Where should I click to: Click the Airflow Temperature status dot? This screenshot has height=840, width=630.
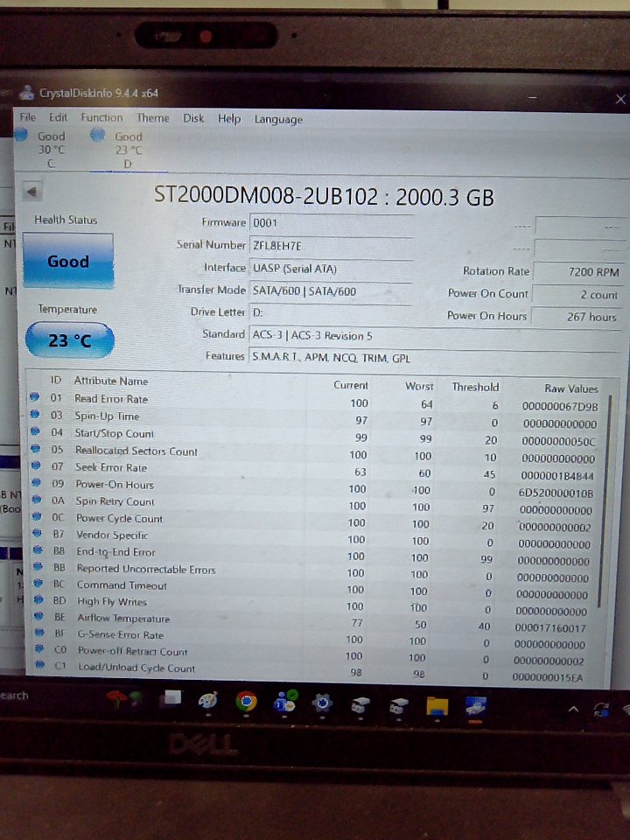pos(36,618)
